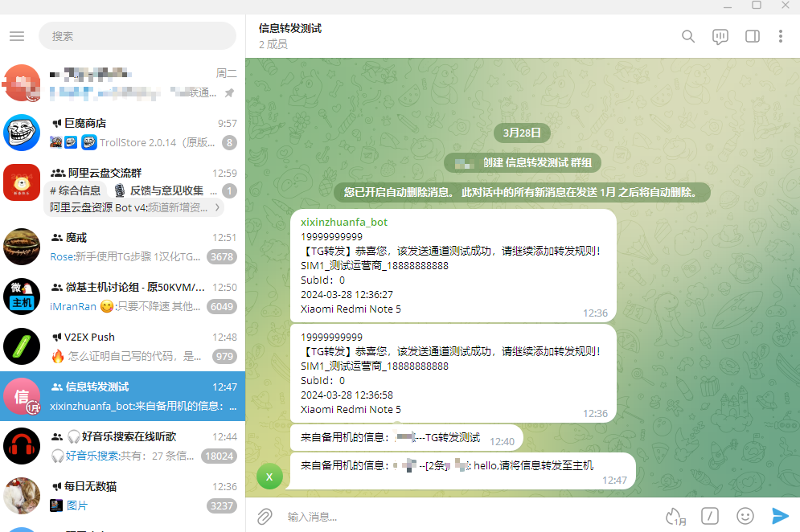The height and width of the screenshot is (532, 800).
Task: Click the magnifier search icon in chat header
Action: tap(688, 36)
